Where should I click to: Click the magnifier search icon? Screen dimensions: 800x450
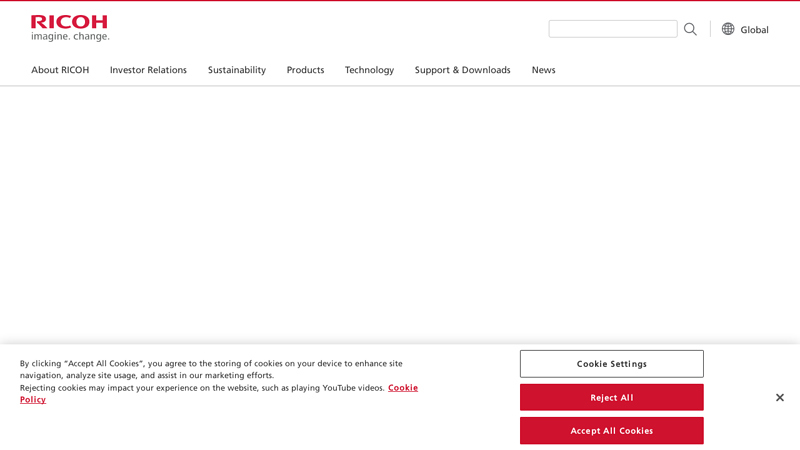(690, 29)
